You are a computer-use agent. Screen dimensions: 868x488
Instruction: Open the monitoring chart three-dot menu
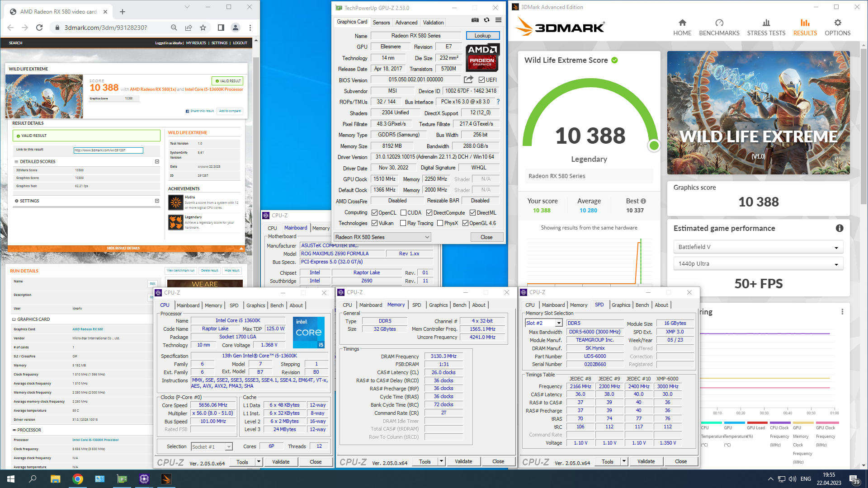coord(842,312)
